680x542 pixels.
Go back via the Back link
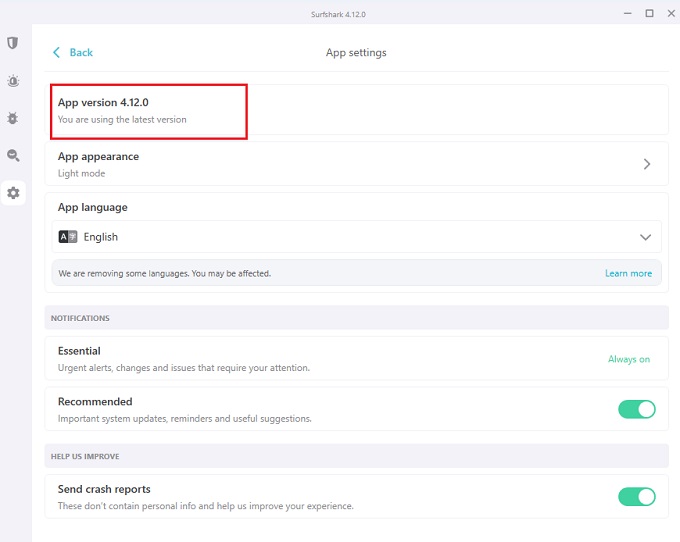click(x=81, y=52)
